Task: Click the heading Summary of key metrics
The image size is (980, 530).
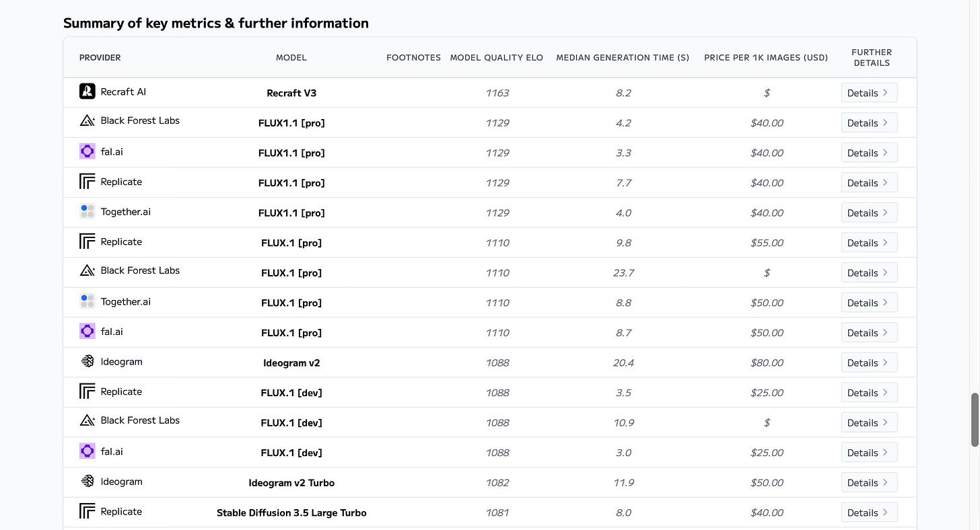Action: tap(216, 23)
